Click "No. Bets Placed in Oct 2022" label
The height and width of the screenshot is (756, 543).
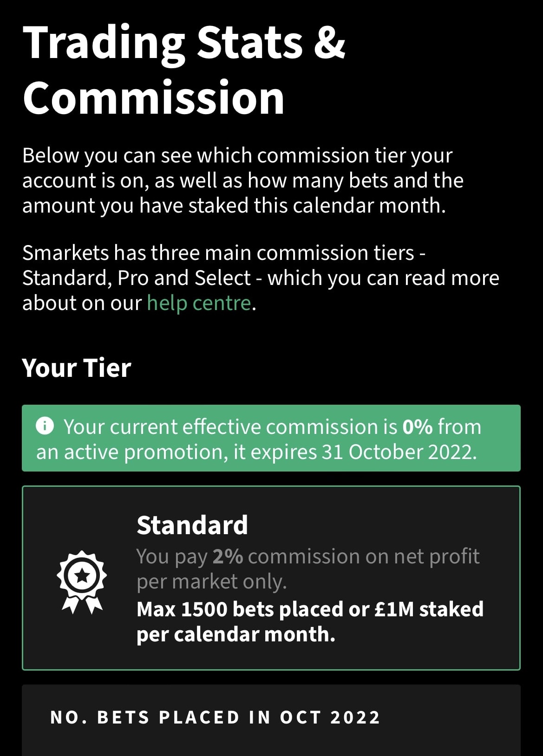click(x=215, y=717)
